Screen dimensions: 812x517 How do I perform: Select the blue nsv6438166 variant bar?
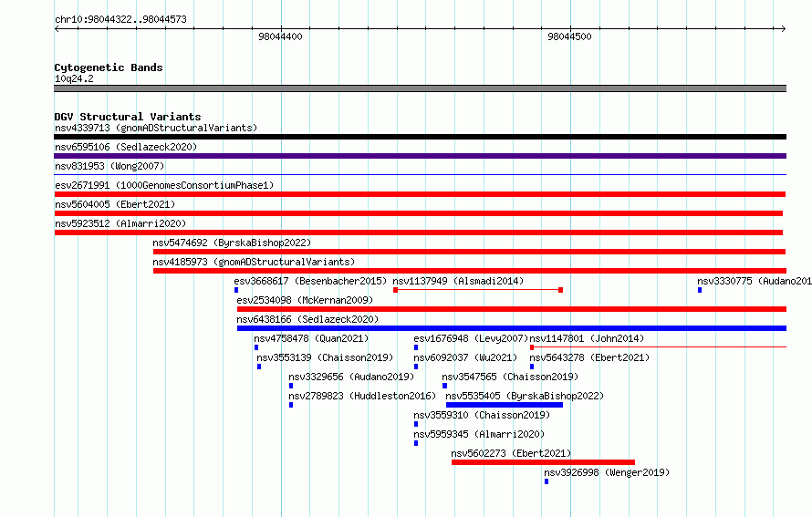[512, 328]
